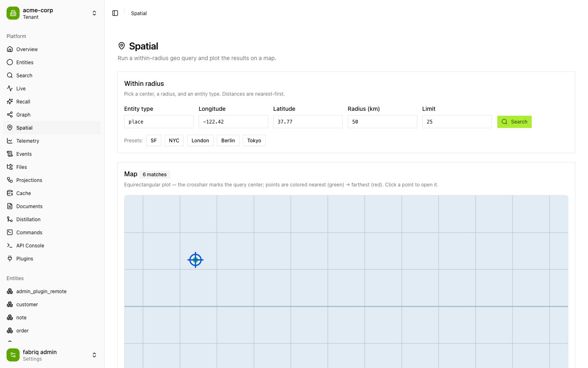Edit the Limit value field

(457, 122)
